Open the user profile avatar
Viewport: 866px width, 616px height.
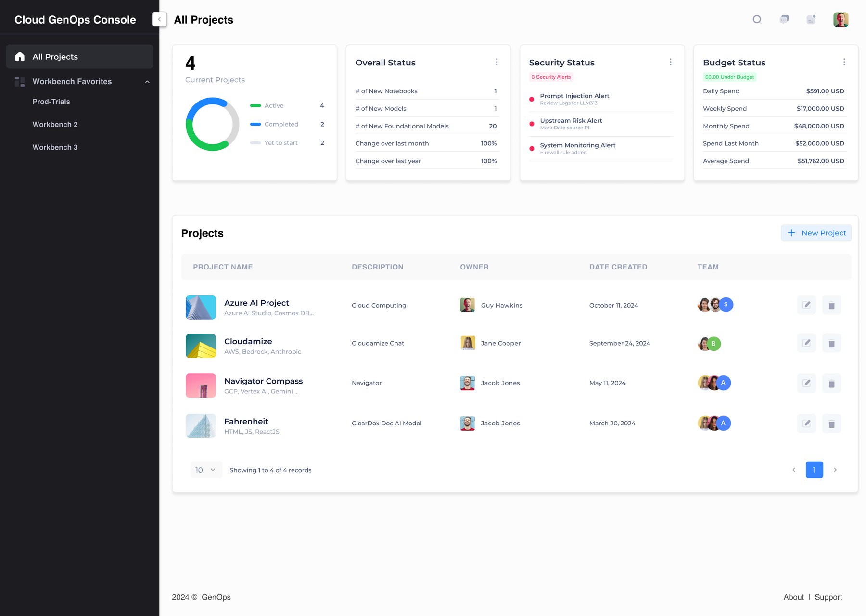841,20
